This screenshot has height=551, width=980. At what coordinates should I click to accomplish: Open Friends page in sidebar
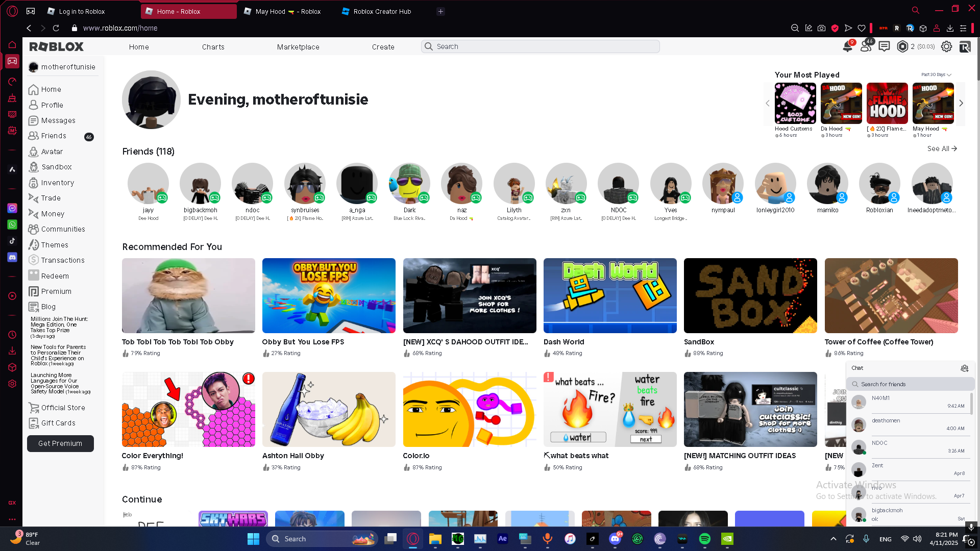(54, 136)
